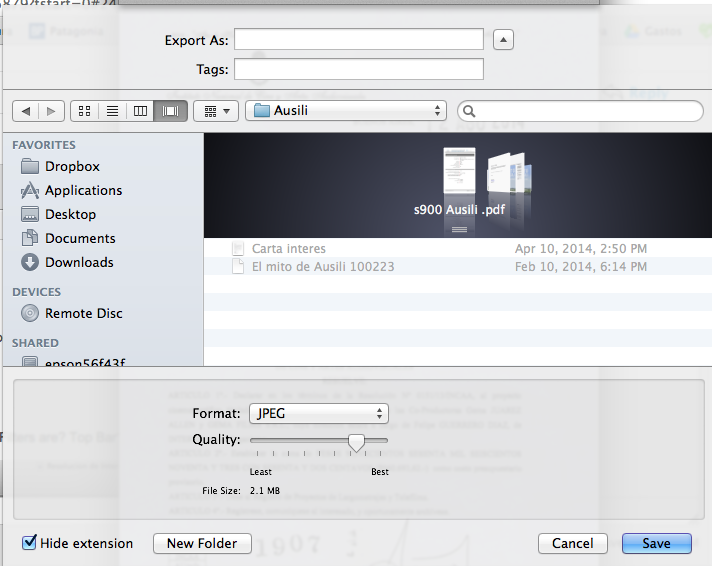
Task: Click the Cancel button
Action: coord(573,543)
